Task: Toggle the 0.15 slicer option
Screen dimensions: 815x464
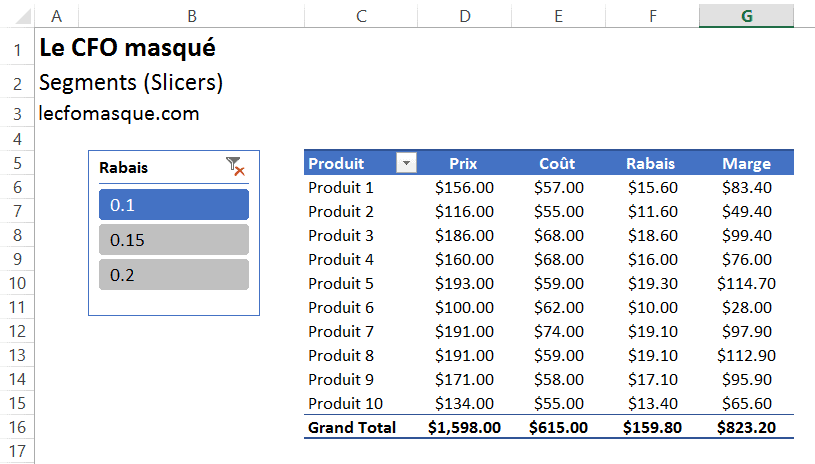Action: click(x=174, y=240)
